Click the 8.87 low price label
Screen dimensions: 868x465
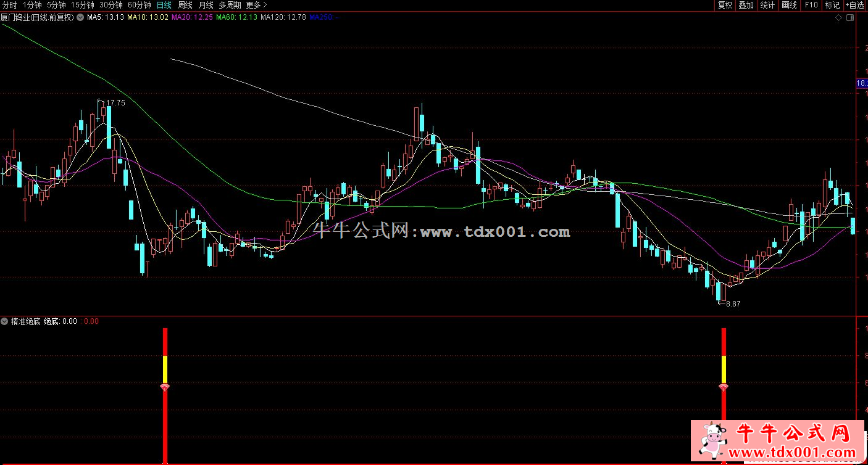(733, 304)
